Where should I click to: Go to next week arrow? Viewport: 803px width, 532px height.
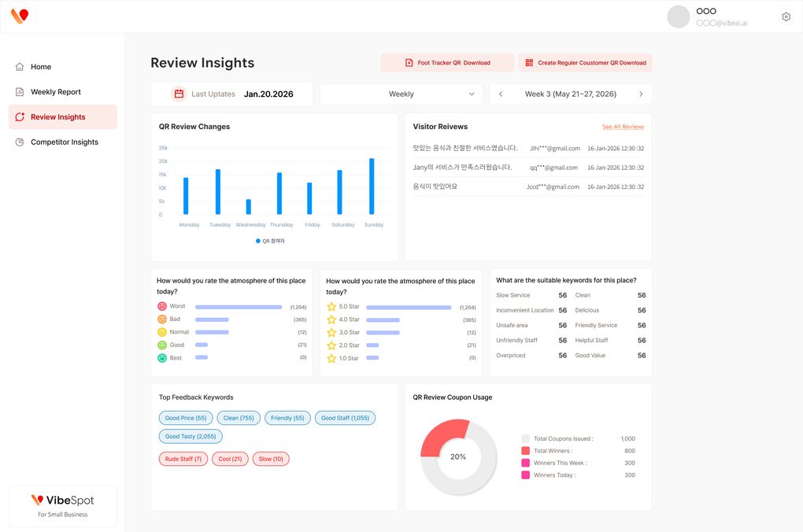(x=641, y=94)
